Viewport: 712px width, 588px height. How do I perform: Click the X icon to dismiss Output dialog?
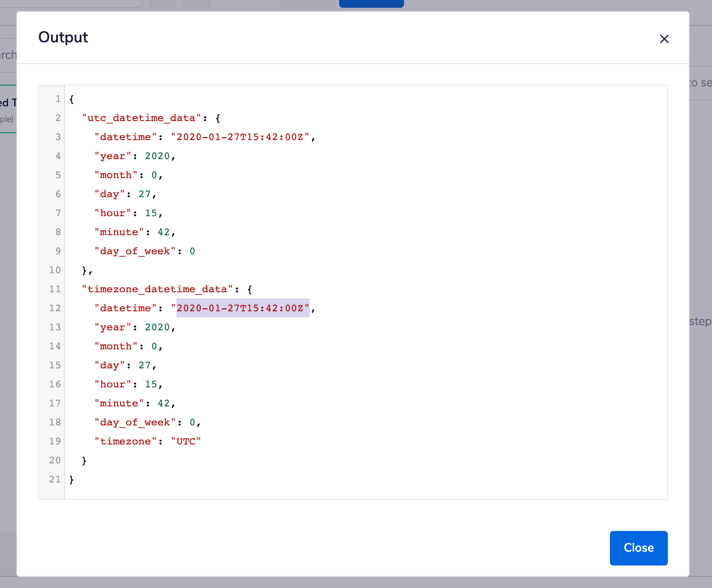(x=664, y=39)
